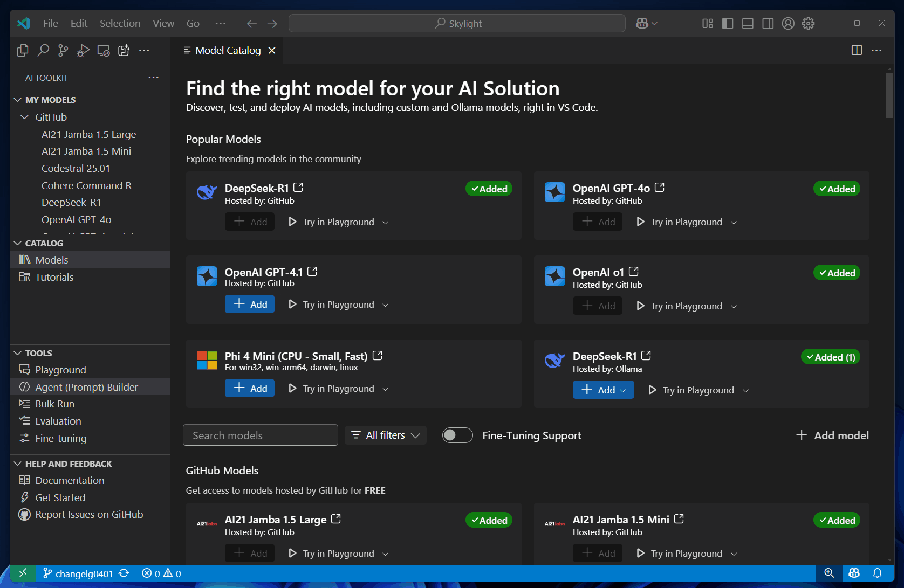Toggle the primary sidebar visibility
Screen dimensions: 904x588
tap(728, 23)
